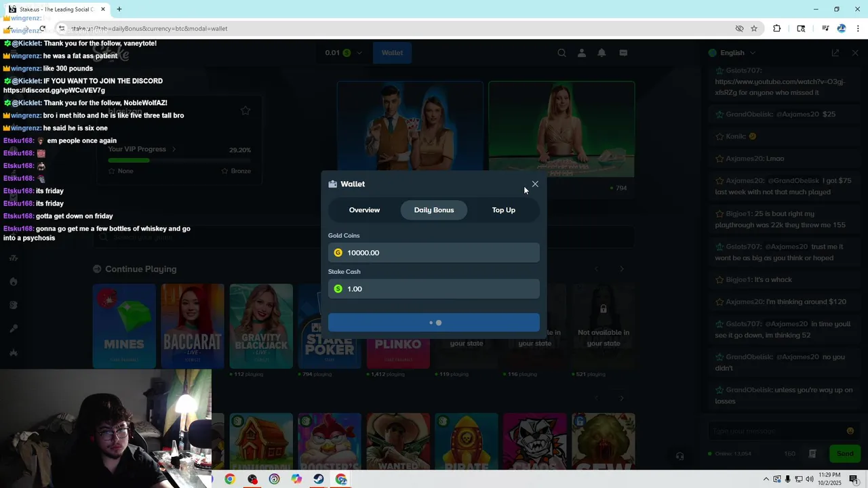
Task: Click username Gslots707 on YouTube message
Action: pos(744,70)
